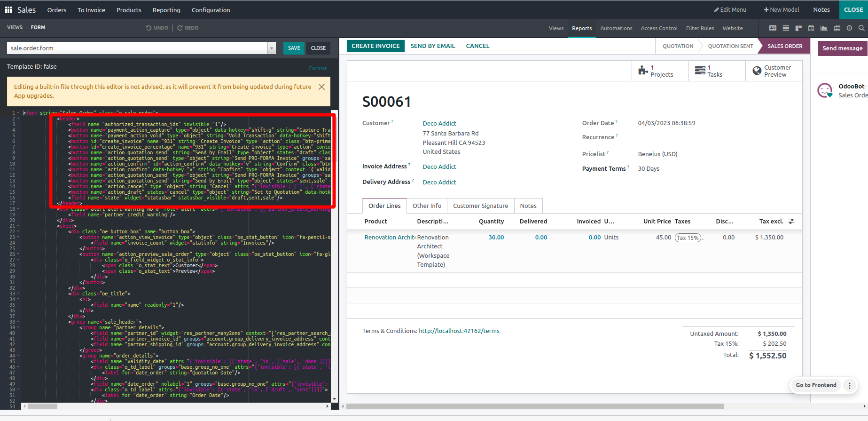Switch to the Automations tab
Screen dimensions: 868x421
click(616, 28)
